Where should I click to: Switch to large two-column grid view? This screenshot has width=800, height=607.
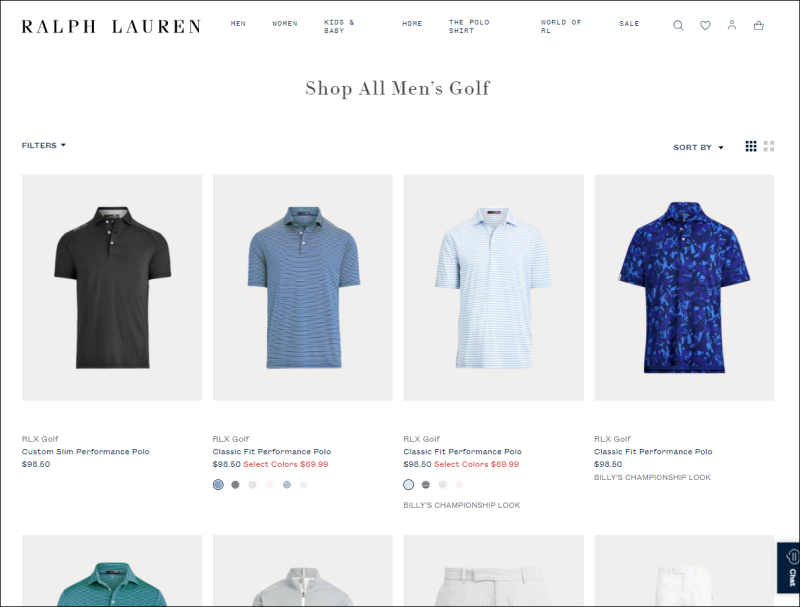tap(769, 146)
